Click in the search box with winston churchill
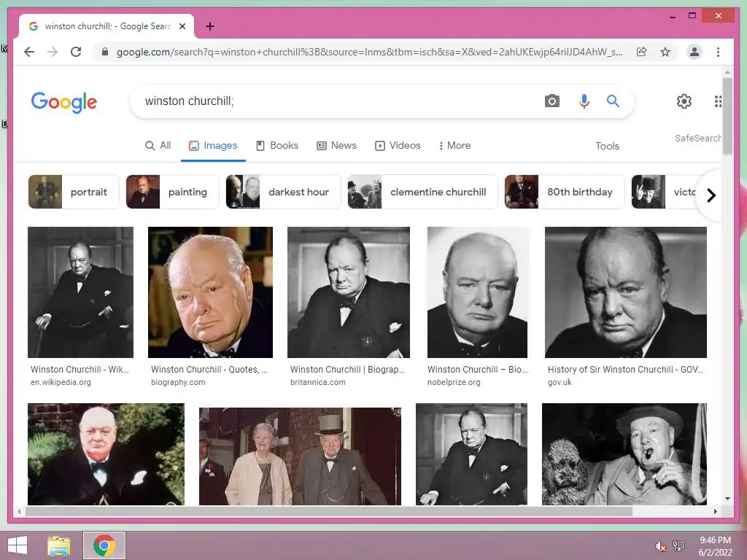This screenshot has height=560, width=747. (333, 101)
